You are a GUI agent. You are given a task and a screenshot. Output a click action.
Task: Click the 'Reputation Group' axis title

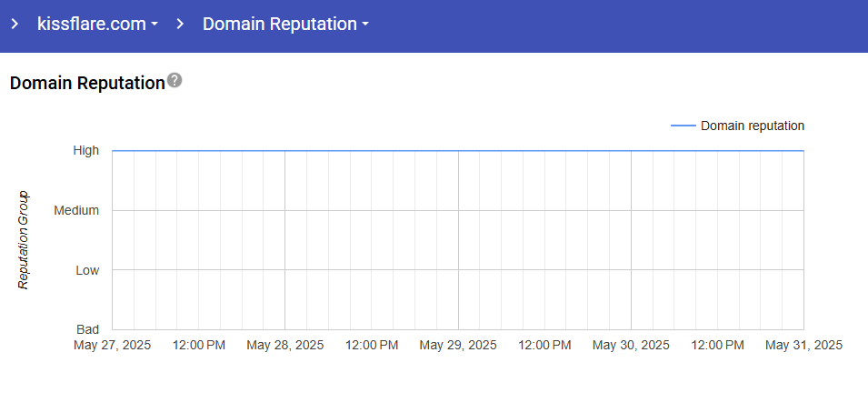point(25,240)
